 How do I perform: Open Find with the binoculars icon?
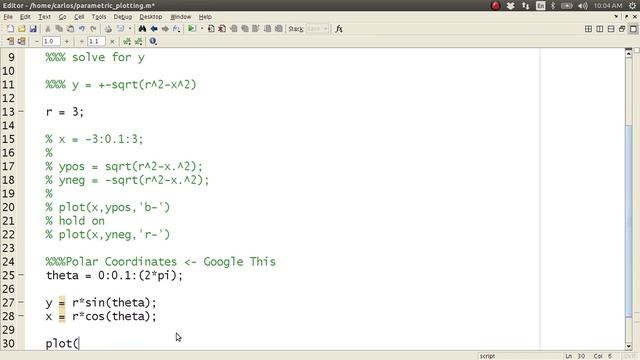[142, 29]
